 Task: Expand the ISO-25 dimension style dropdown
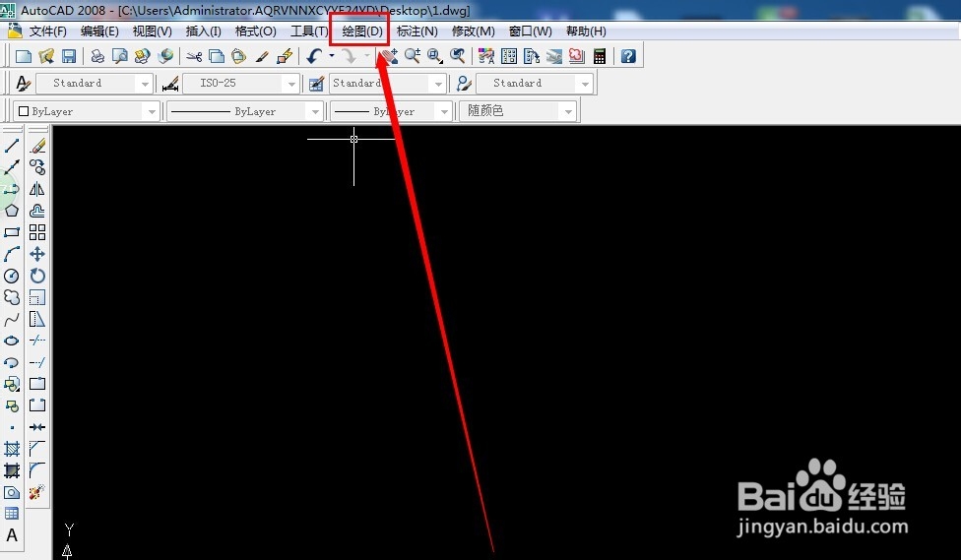click(291, 84)
